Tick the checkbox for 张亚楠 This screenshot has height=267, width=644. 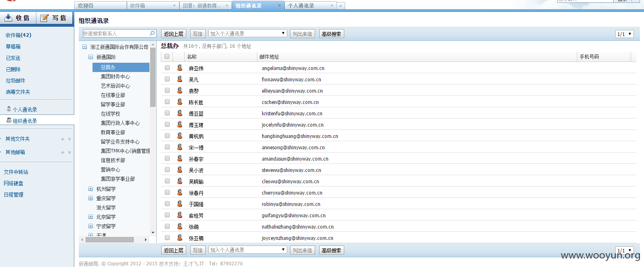click(x=167, y=238)
